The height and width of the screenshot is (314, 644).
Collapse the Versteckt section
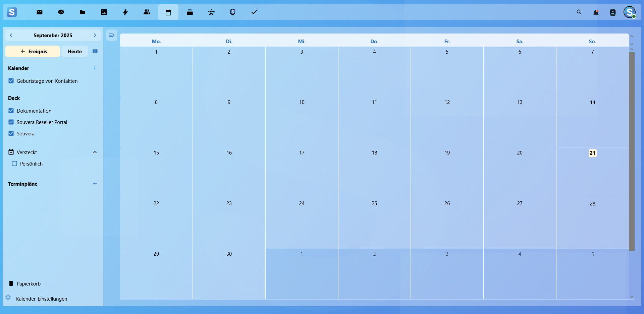95,152
